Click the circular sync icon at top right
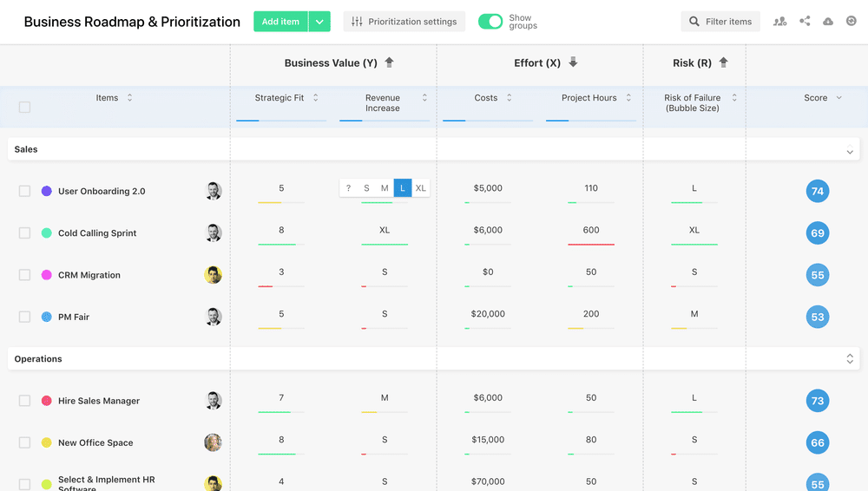868x491 pixels. [852, 22]
